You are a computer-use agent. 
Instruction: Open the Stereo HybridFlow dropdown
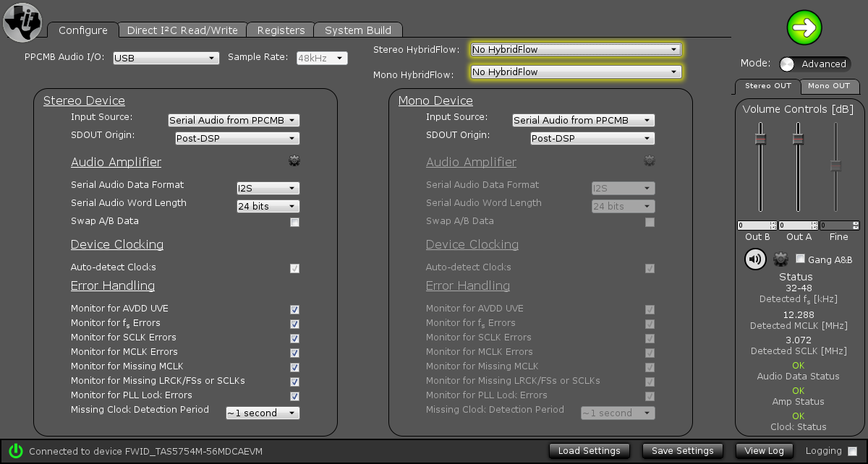click(575, 50)
